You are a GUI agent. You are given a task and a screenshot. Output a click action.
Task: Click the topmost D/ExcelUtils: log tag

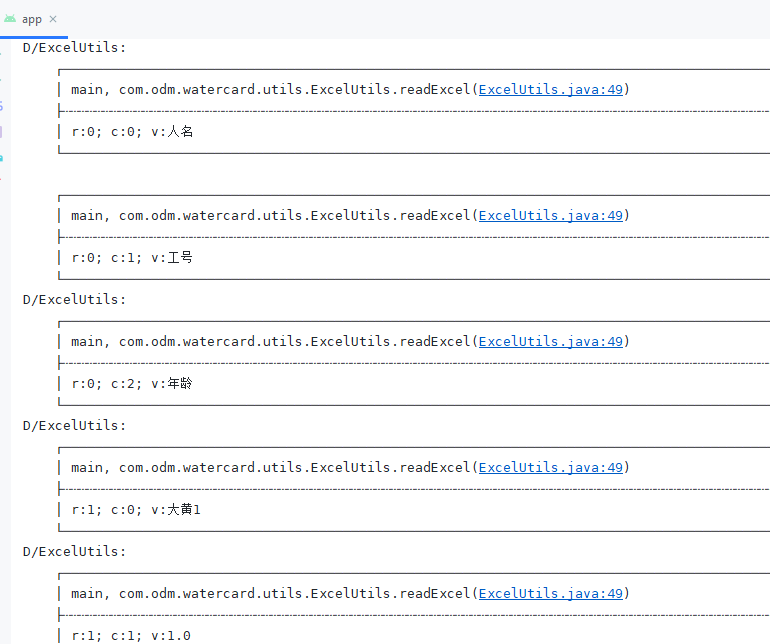(x=74, y=48)
